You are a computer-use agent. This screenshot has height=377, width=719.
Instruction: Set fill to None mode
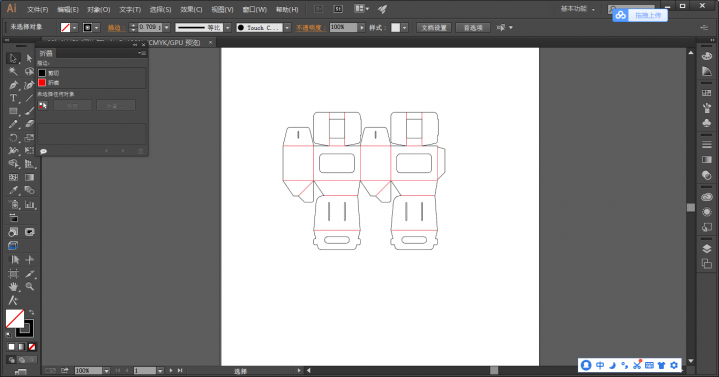32,347
